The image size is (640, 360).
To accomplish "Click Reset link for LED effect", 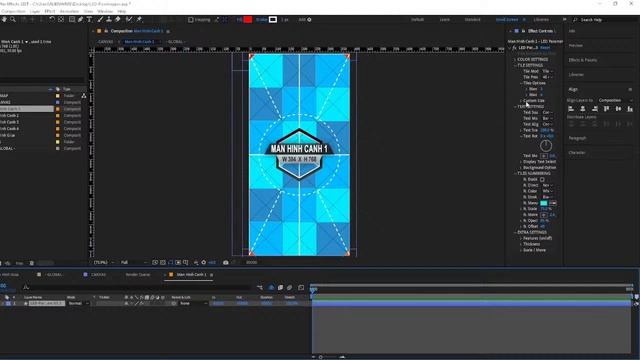I will click(x=545, y=48).
